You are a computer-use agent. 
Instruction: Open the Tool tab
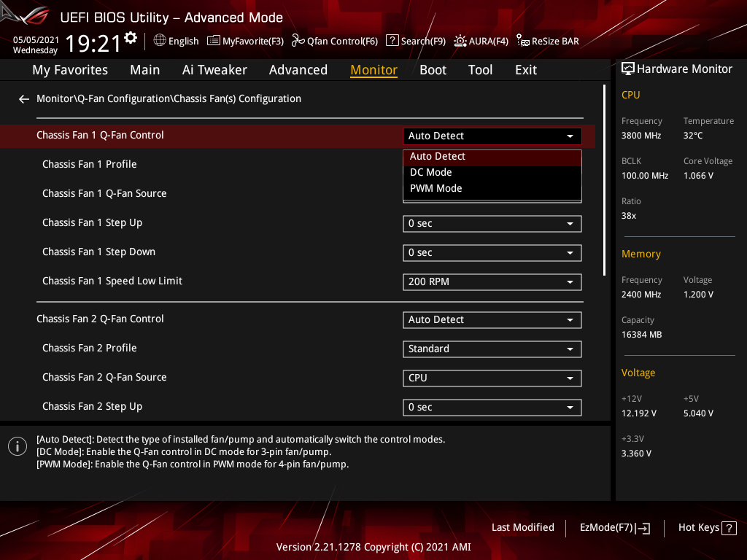pos(480,70)
